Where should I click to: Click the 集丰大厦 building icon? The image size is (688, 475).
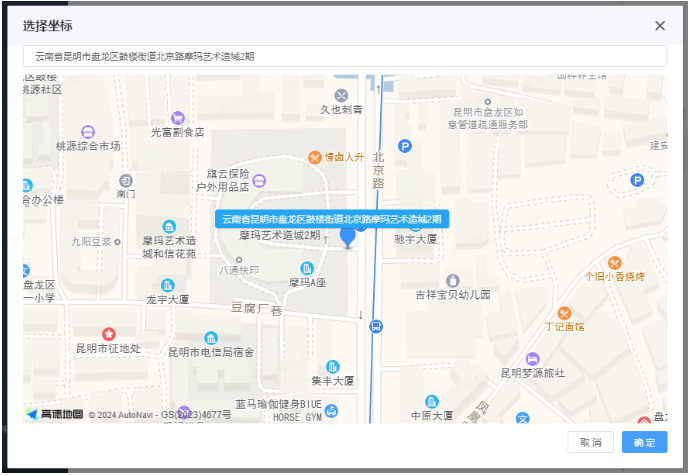pyautogui.click(x=332, y=366)
